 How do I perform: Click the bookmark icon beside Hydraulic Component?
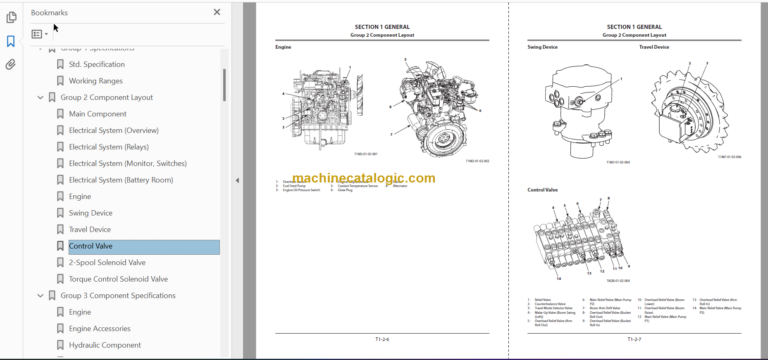point(60,345)
